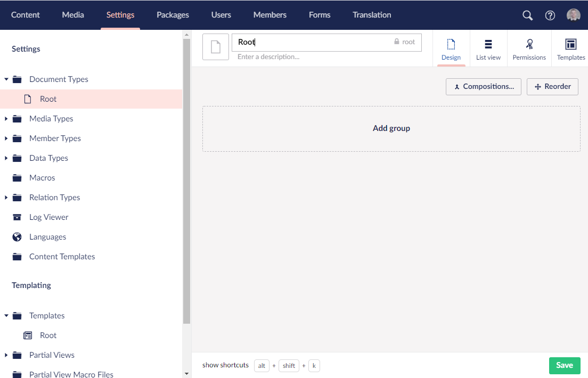Switch to the Content section
This screenshot has height=378, width=588.
(x=25, y=15)
